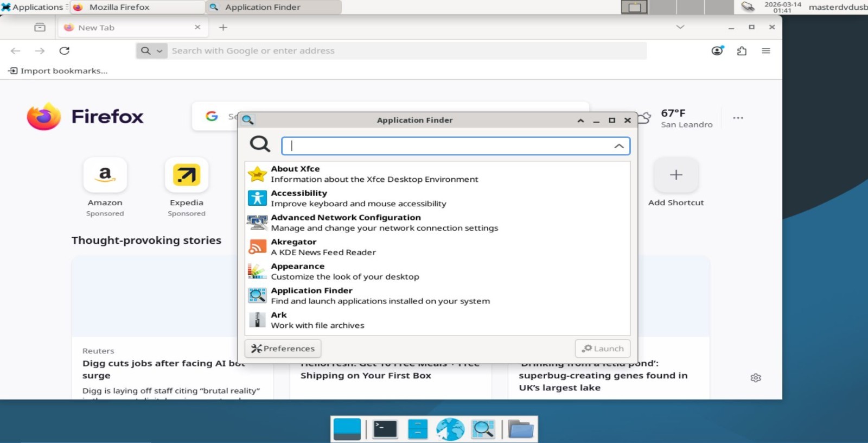Open the Digg cuts jobs story

pyautogui.click(x=164, y=369)
